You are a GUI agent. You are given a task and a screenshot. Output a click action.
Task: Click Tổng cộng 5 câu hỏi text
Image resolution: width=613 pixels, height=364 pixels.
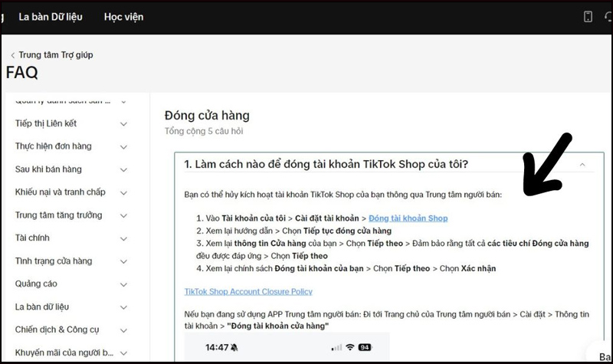point(204,131)
